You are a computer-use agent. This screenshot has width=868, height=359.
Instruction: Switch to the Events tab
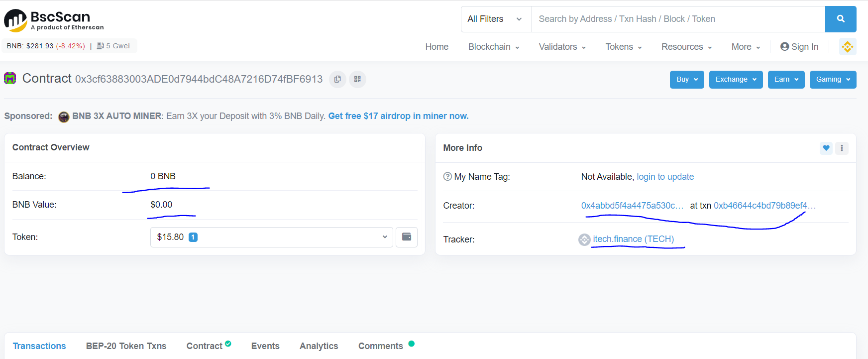(x=265, y=346)
